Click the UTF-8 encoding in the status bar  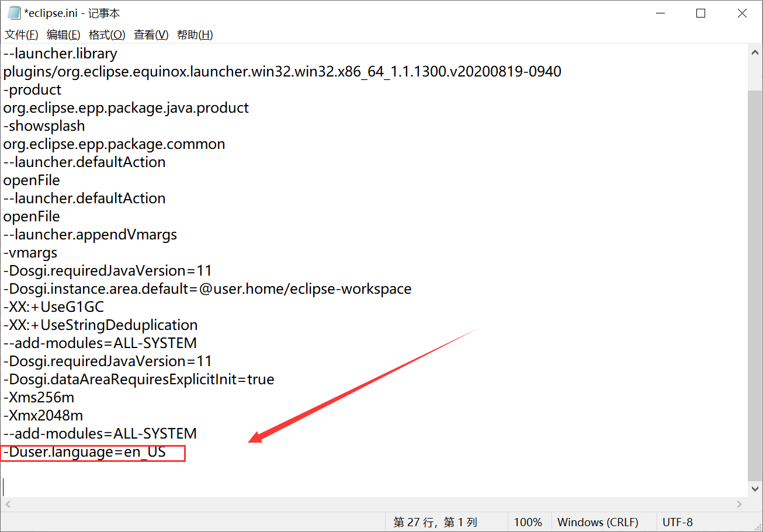pos(678,522)
